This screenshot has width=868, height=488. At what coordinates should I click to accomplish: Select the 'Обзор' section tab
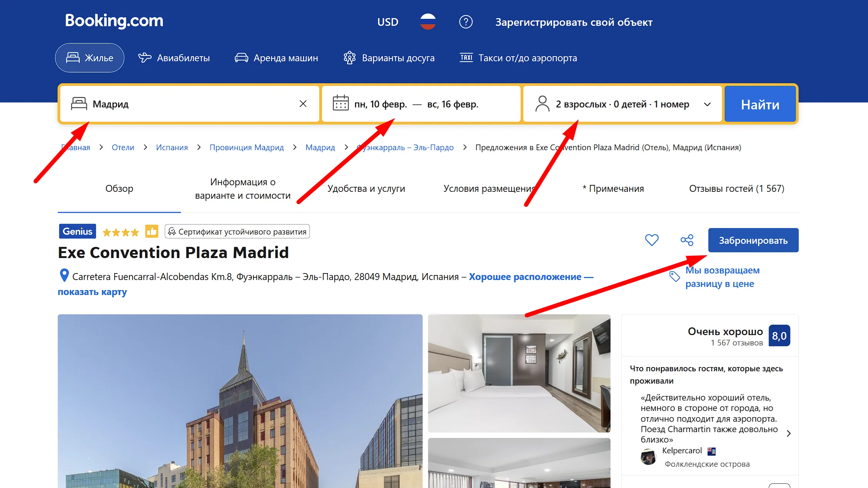119,188
